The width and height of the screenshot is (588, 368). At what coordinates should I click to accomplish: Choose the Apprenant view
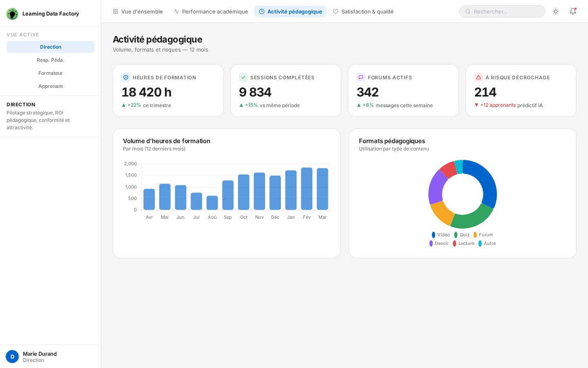point(51,86)
